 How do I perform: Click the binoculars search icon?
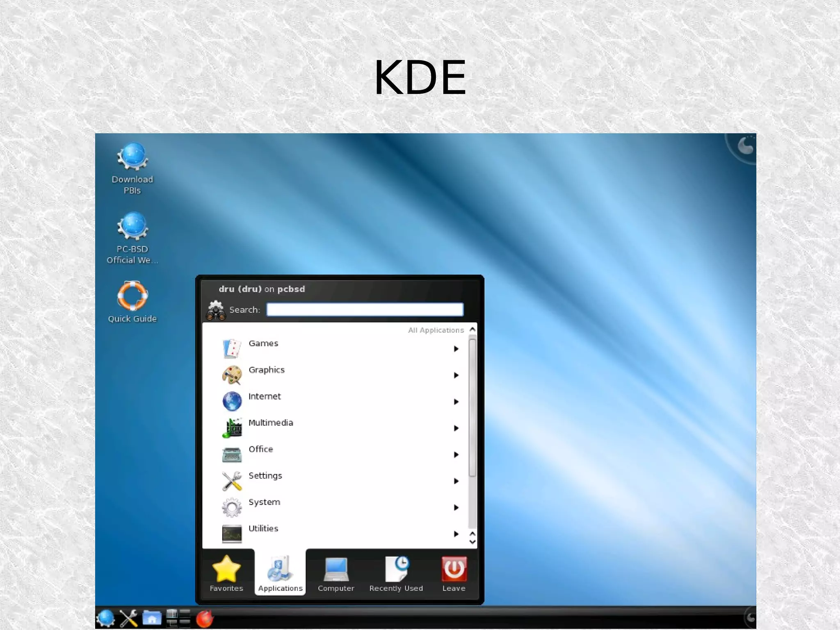coord(216,310)
